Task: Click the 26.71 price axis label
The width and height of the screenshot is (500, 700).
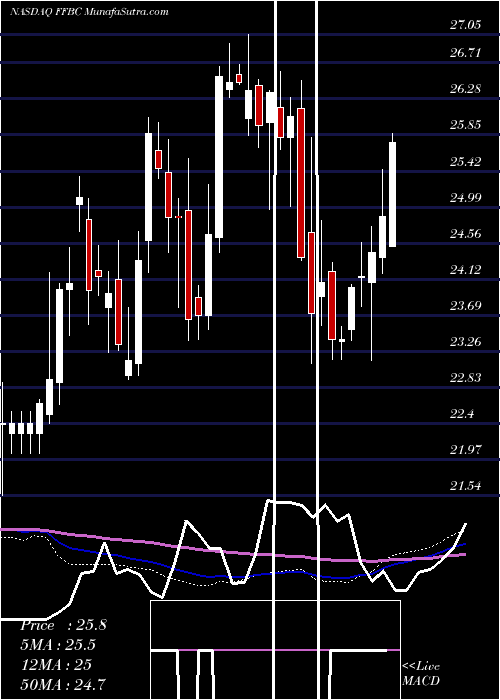Action: coord(465,54)
